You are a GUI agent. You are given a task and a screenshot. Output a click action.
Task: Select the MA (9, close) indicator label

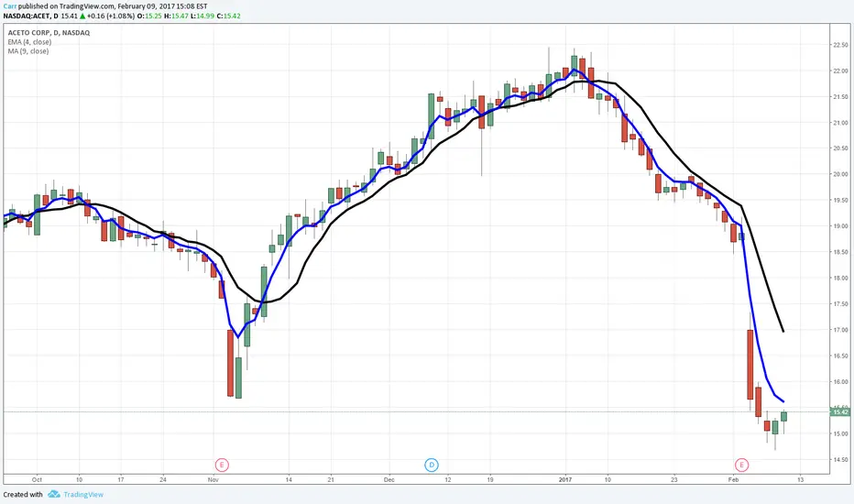click(x=28, y=51)
